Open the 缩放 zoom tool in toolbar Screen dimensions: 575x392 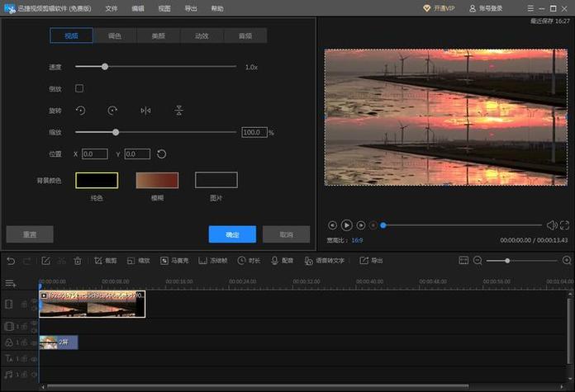coord(138,261)
